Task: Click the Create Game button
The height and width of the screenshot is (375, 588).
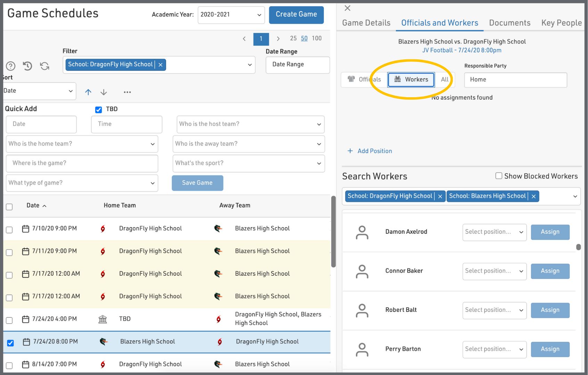Action: pyautogui.click(x=296, y=15)
